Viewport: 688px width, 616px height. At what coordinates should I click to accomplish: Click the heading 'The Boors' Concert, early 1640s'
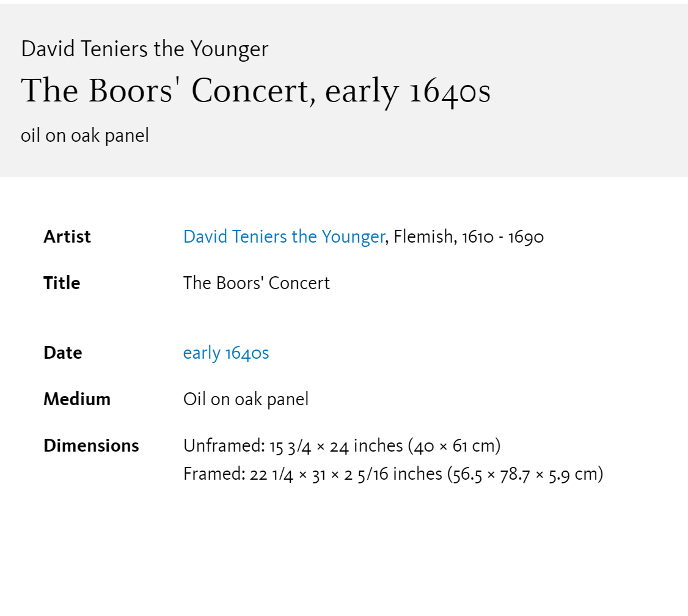(256, 91)
